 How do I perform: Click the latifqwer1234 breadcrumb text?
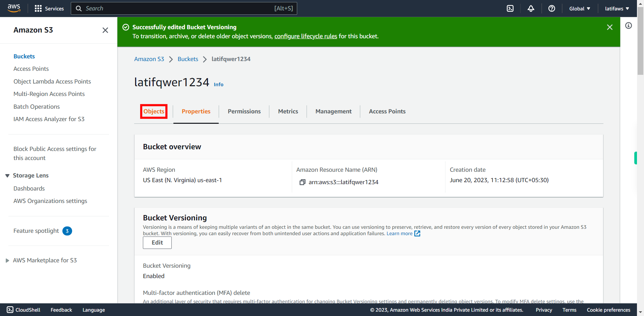[231, 59]
